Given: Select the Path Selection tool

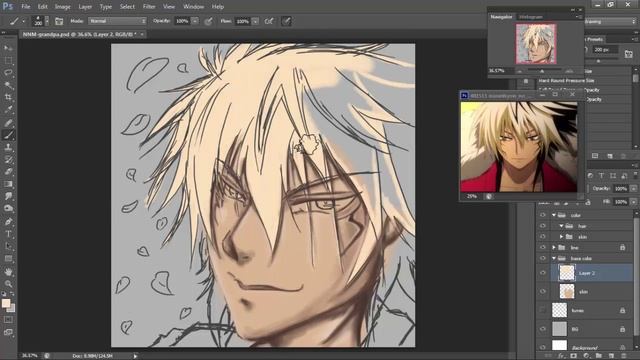Looking at the screenshot, I should pyautogui.click(x=8, y=246).
